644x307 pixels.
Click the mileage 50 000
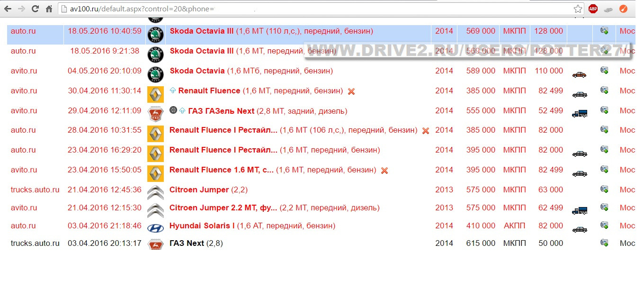(x=551, y=243)
